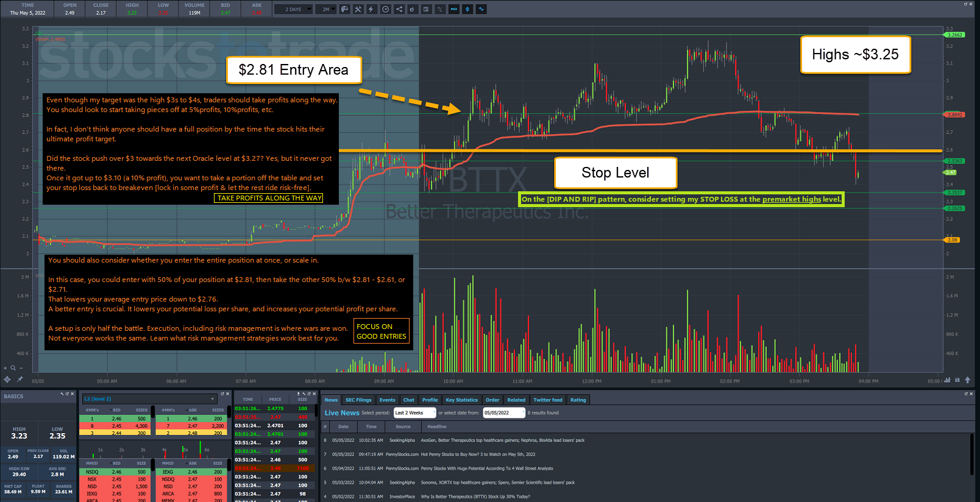This screenshot has height=502, width=980.
Task: Pop out the Level 2 panel
Action: (222, 394)
